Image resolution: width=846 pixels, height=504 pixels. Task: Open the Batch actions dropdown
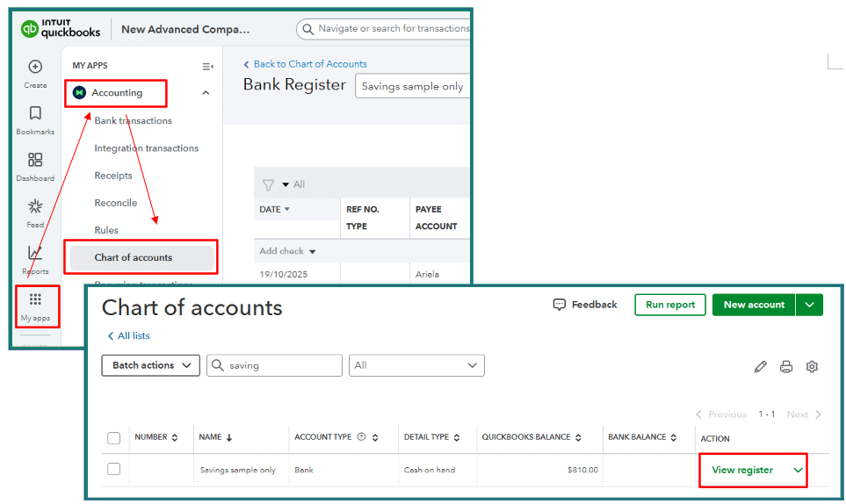coord(150,365)
